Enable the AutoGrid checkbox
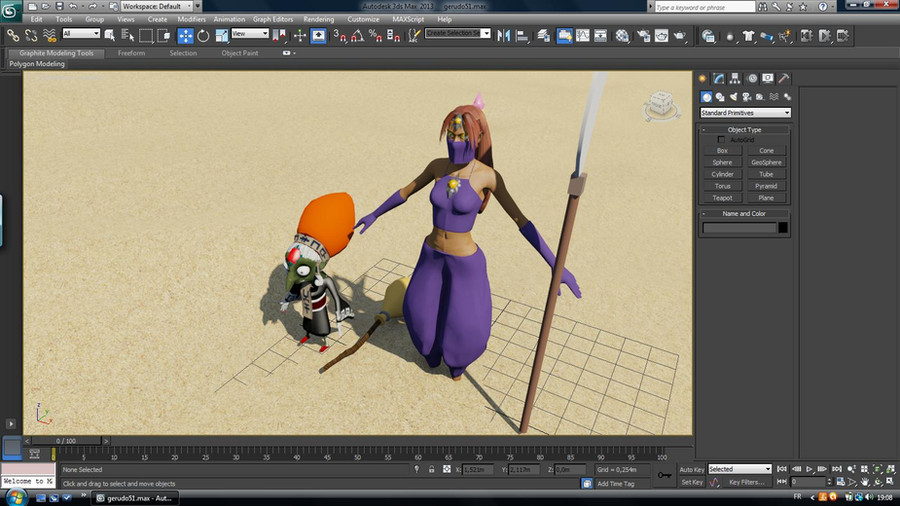900x506 pixels. [721, 139]
